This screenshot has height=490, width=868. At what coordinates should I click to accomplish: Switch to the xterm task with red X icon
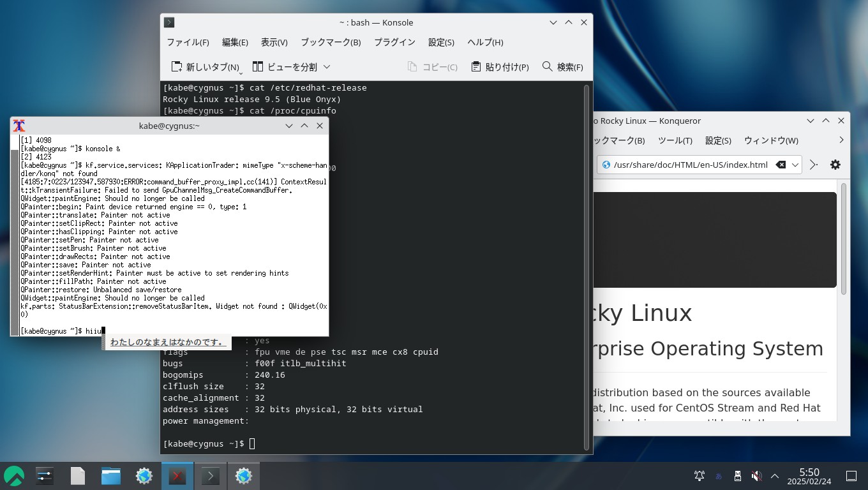coord(177,476)
